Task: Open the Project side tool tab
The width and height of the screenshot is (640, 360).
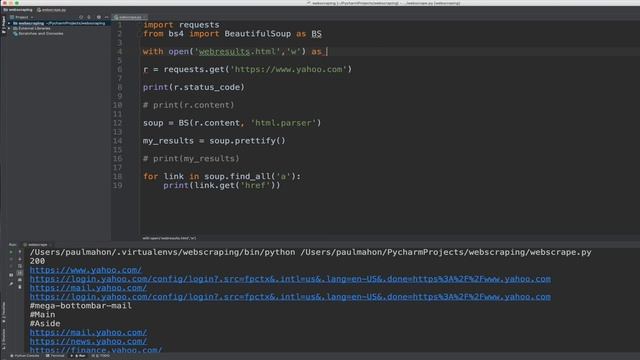Action: pos(4,24)
